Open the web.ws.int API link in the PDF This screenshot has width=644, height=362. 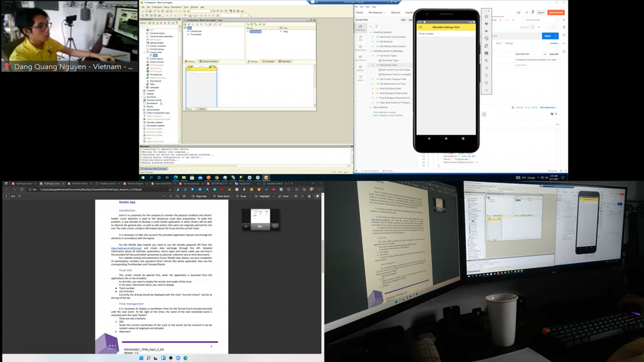click(x=126, y=248)
